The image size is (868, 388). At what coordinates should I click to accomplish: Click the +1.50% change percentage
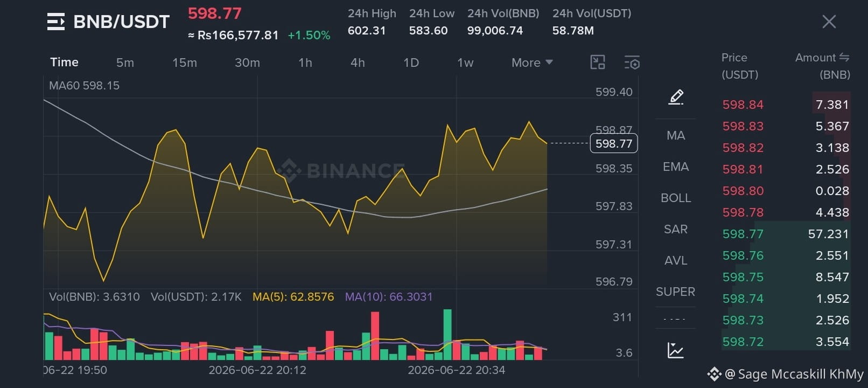point(309,36)
